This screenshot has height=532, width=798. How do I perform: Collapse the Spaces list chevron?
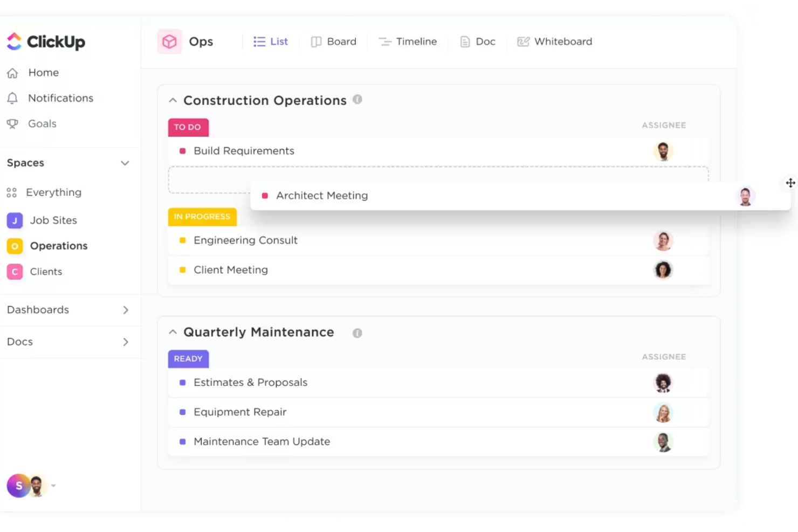pos(125,163)
